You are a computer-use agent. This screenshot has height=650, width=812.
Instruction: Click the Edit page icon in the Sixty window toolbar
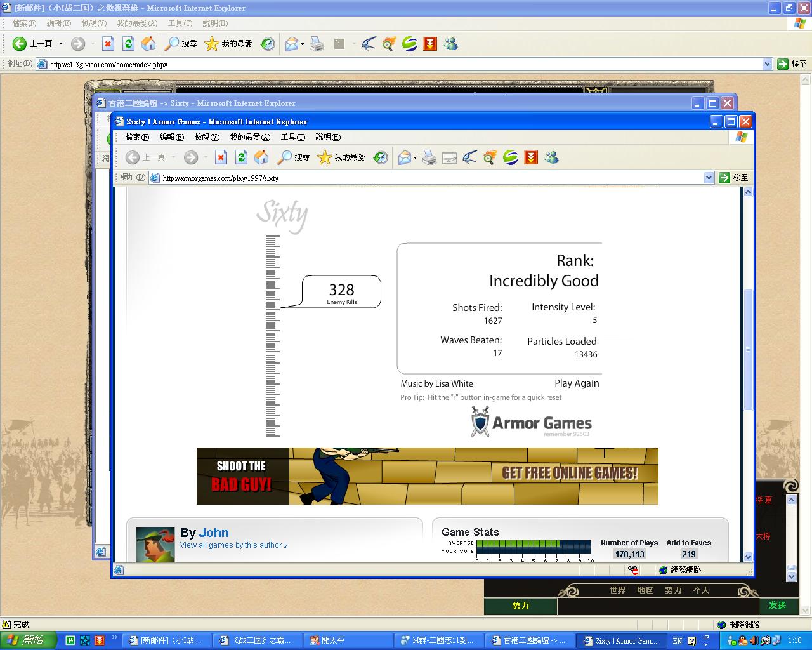pyautogui.click(x=450, y=157)
